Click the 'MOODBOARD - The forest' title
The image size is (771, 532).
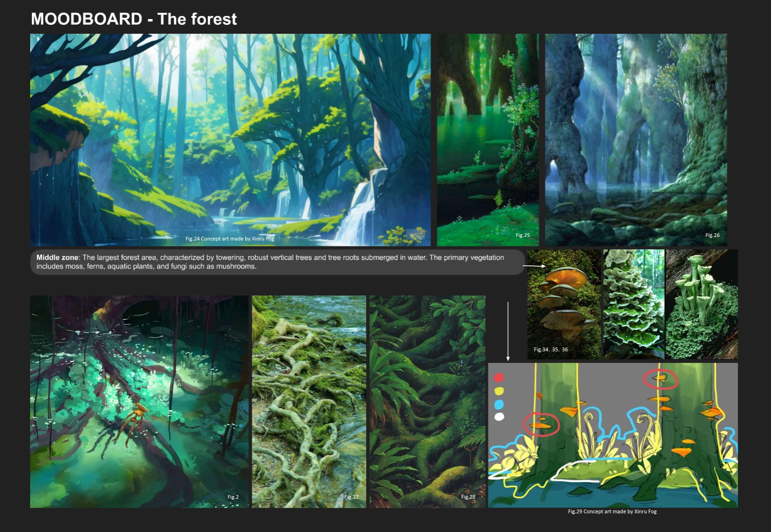134,19
